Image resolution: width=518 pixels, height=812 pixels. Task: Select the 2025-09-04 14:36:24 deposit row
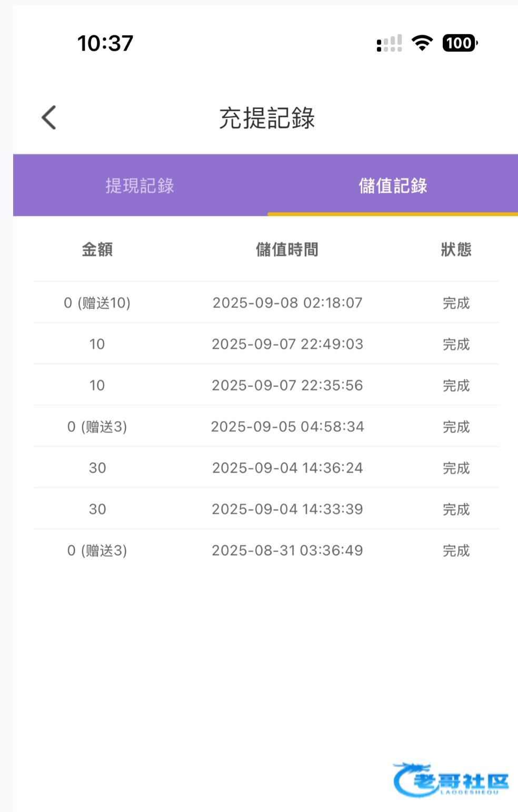pos(287,468)
